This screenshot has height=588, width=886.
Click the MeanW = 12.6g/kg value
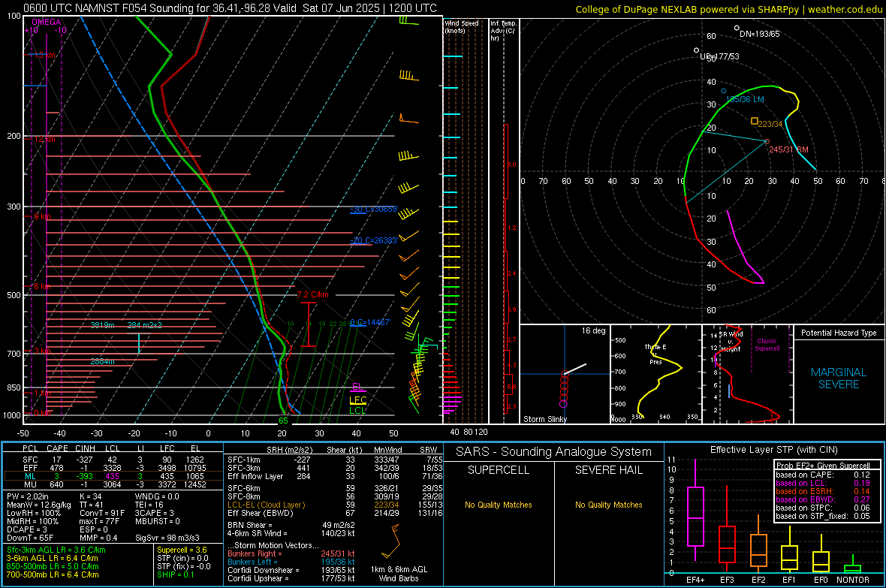(x=39, y=505)
